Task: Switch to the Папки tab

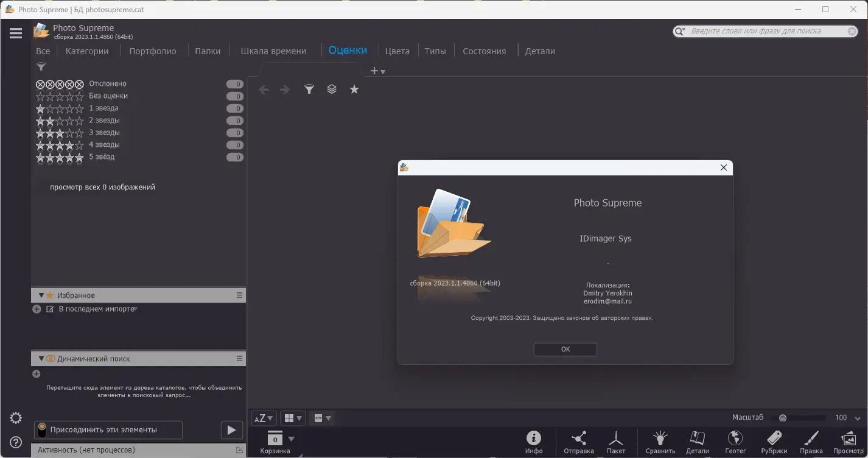Action: tap(208, 51)
